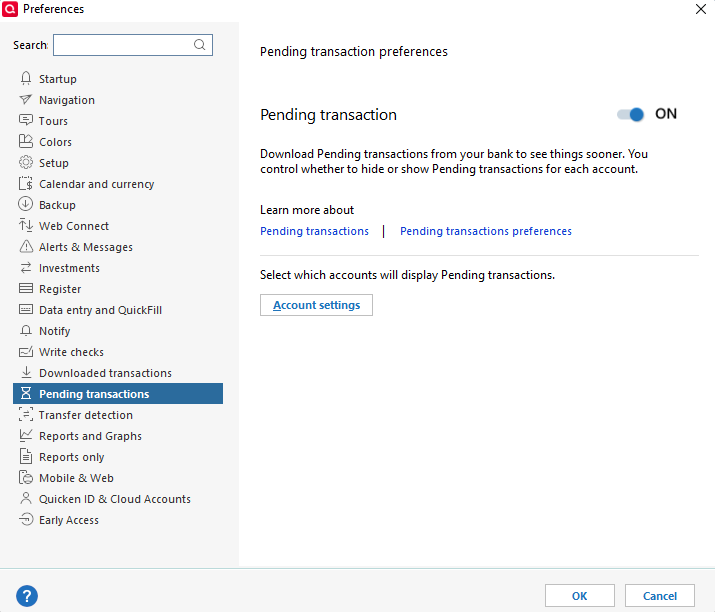Open Pending transactions preferences link
The width and height of the screenshot is (715, 612).
point(486,231)
